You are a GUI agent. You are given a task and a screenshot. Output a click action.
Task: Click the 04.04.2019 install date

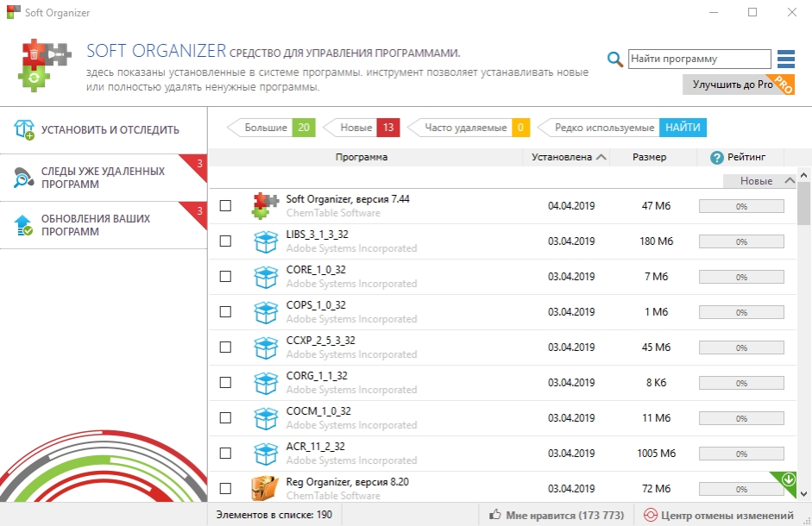571,205
